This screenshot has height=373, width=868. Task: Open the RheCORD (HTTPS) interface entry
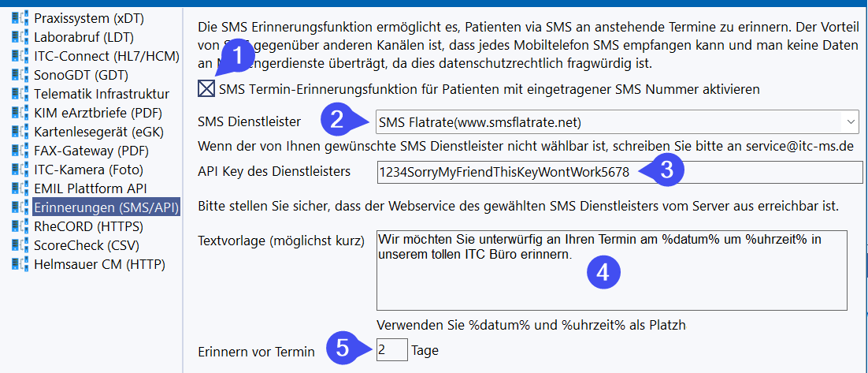coord(88,226)
